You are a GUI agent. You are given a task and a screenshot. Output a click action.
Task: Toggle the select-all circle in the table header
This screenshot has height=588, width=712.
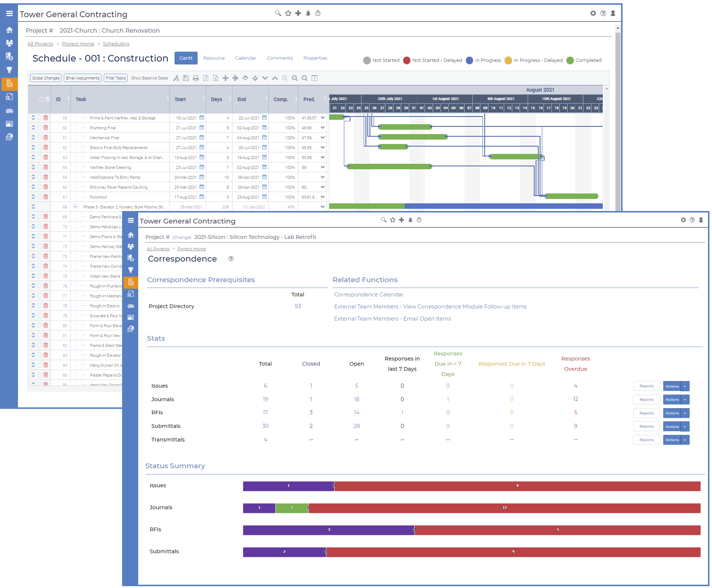[41, 99]
